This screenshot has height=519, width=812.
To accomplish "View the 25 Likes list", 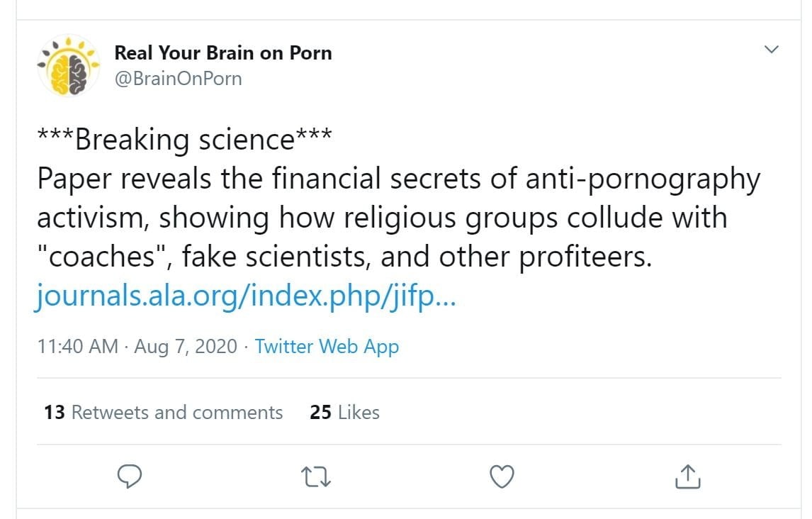I will (x=344, y=413).
